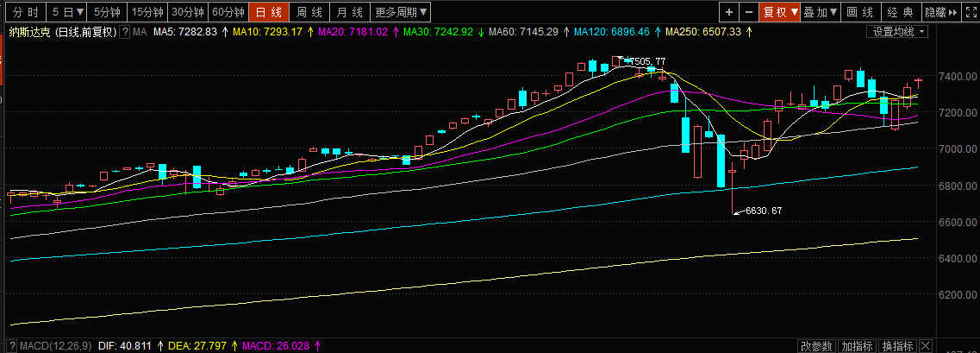Screen dimensions: 980x353
Task: Switch to 15分钟 period tab
Action: [147, 12]
